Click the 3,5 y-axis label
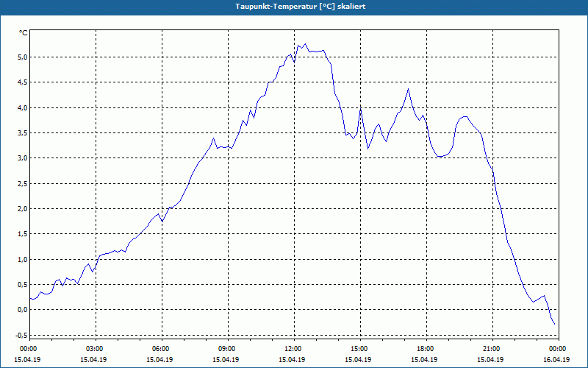This screenshot has height=368, width=588. coord(23,133)
